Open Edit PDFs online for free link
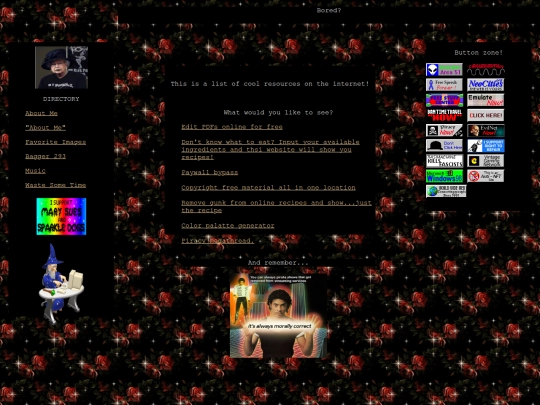This screenshot has width=540, height=405. [x=232, y=127]
